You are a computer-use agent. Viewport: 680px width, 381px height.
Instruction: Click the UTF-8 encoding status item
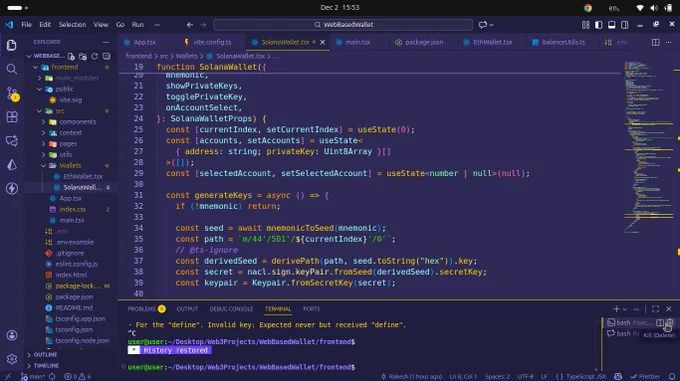[526, 376]
